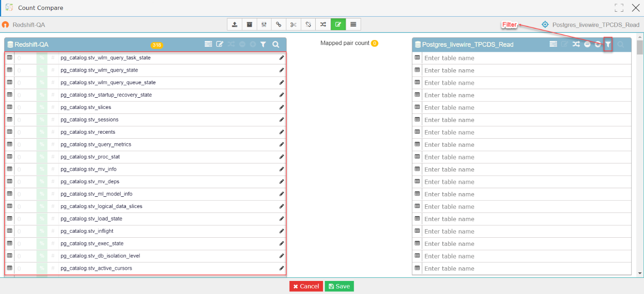Select row pg_catalog.stv_mv_deps
644x294 pixels.
(145, 181)
